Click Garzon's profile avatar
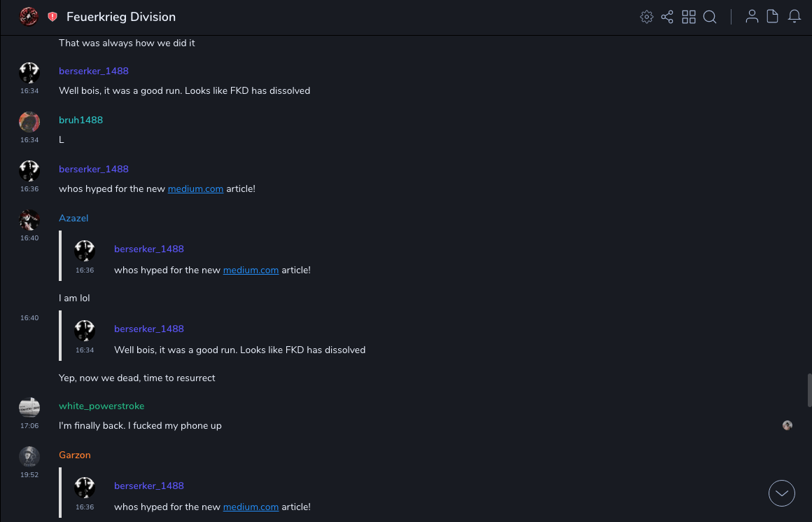Screen dimensions: 812x522 coord(29,457)
